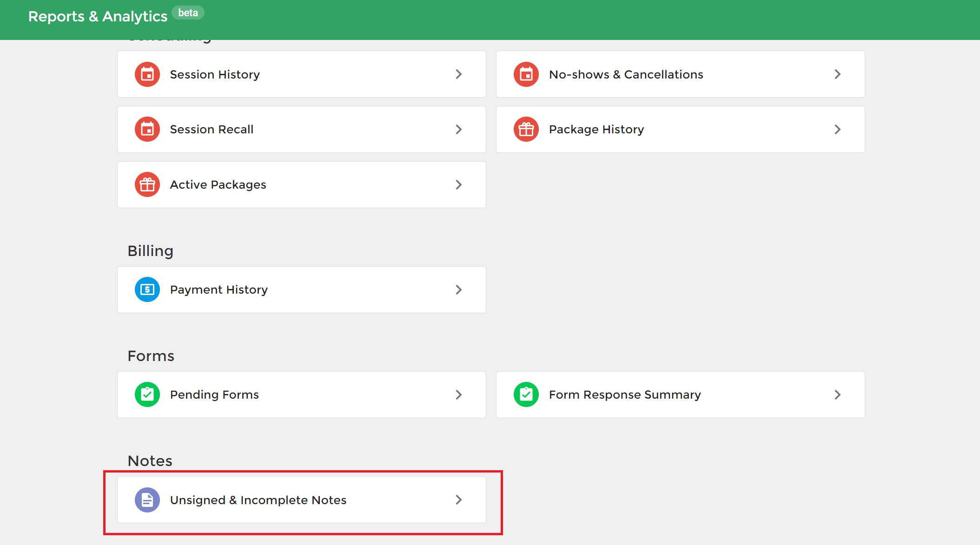Click the Form Response Summary chevron arrow

click(838, 394)
